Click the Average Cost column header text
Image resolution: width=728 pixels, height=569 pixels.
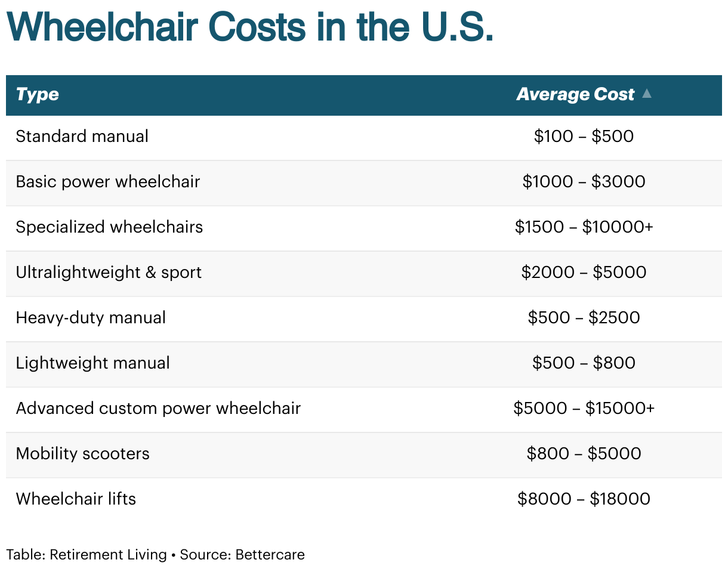[x=575, y=95]
